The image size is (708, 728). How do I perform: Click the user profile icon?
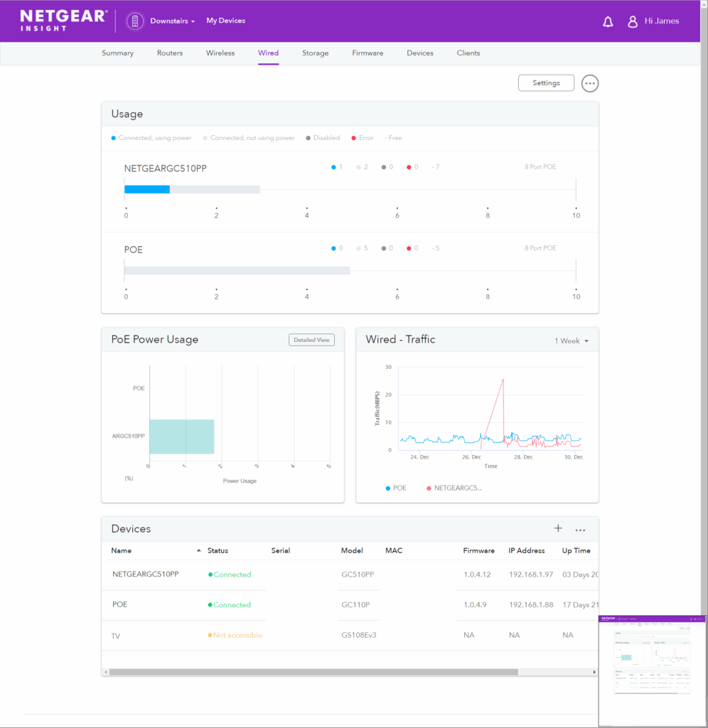point(632,21)
